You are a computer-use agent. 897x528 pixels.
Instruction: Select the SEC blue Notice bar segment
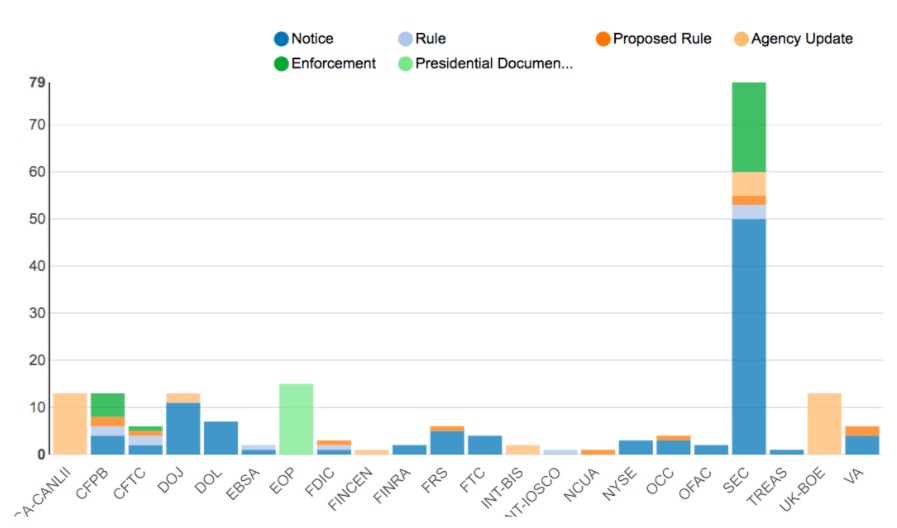tap(749, 336)
